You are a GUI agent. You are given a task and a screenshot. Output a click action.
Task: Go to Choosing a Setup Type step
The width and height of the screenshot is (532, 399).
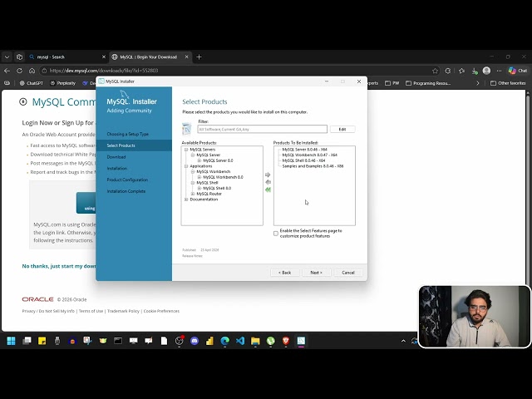127,134
